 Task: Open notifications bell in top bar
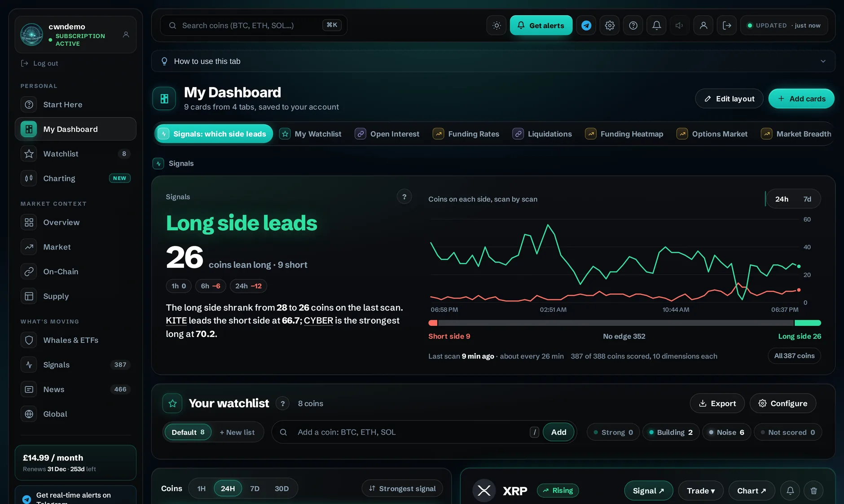click(656, 26)
